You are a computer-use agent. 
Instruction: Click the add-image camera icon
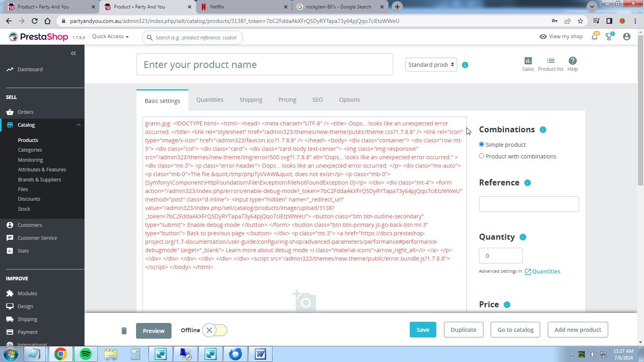click(x=304, y=300)
